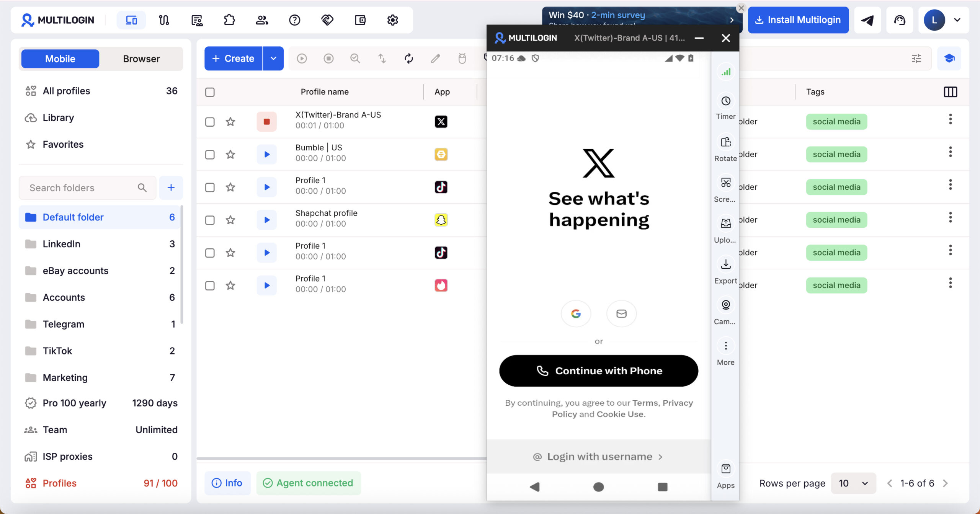Open the Rows per page dropdown
The width and height of the screenshot is (980, 514).
click(x=853, y=483)
